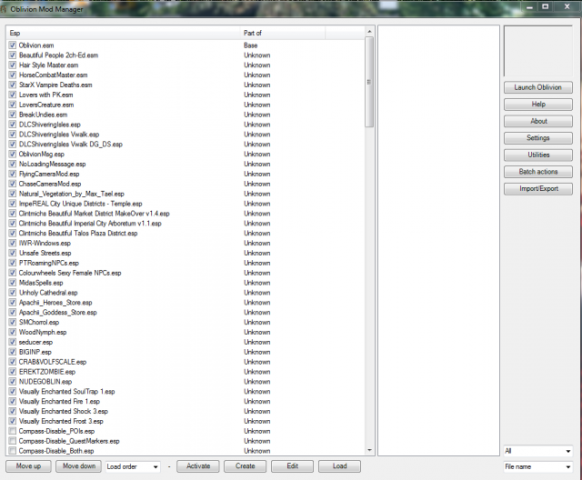Screen dimensions: 582x480
Task: Click the mod preview image box
Action: pos(538,51)
